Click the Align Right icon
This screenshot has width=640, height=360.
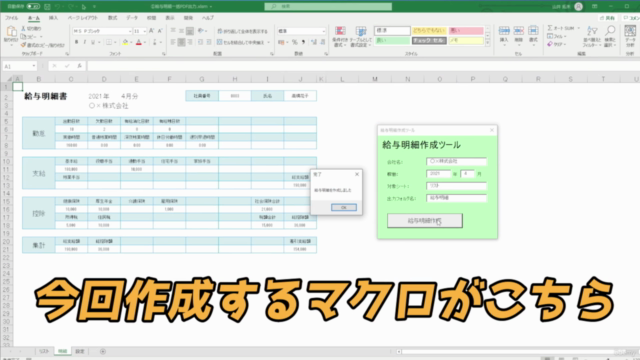[190, 42]
